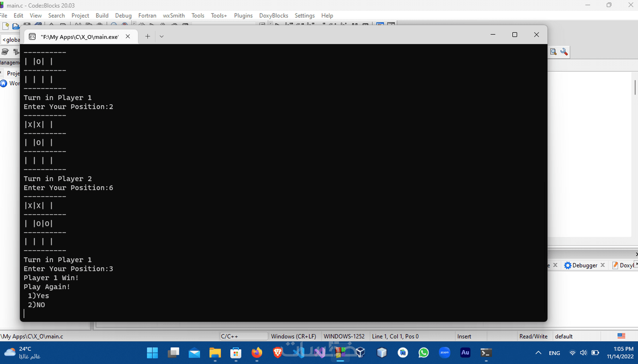The width and height of the screenshot is (638, 364).
Task: Click the Zoom app taskbar icon
Action: point(444,353)
